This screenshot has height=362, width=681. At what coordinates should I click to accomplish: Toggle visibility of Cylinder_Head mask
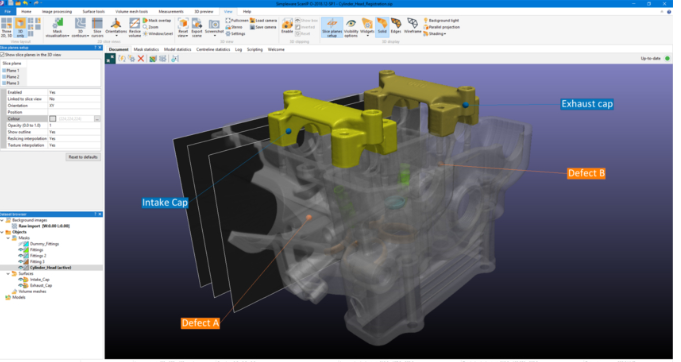click(20, 268)
